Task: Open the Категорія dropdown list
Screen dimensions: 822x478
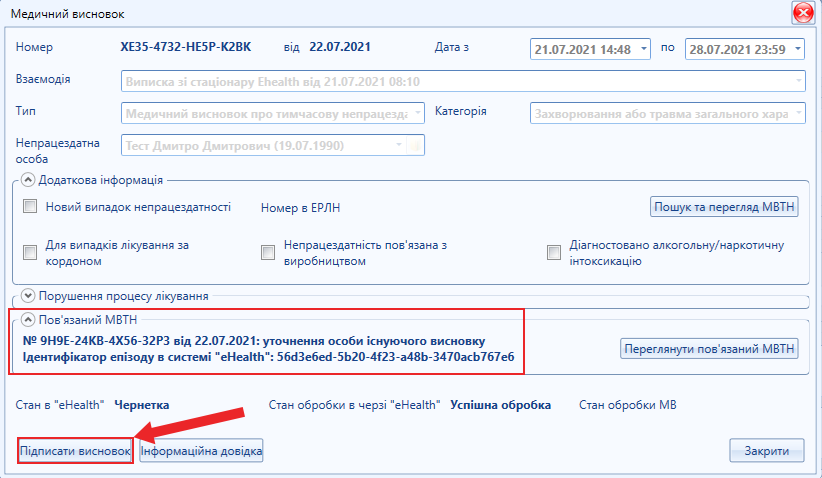Action: pyautogui.click(x=798, y=113)
